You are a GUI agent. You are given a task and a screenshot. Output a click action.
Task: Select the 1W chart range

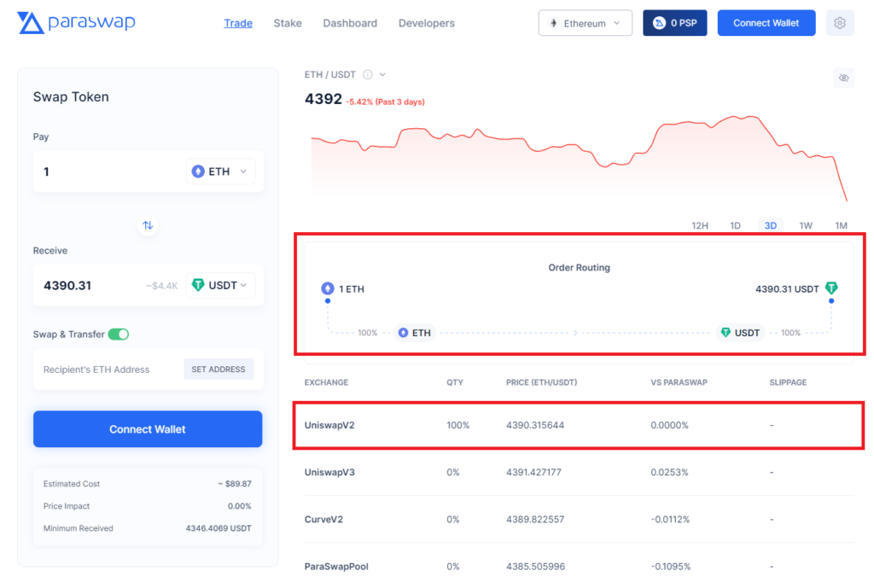[x=806, y=225]
